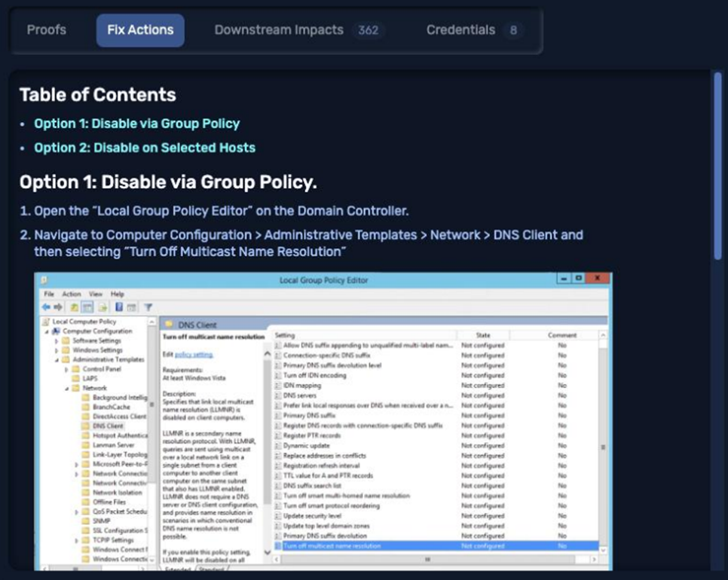Collapse the Administrative Templates tree node
The height and width of the screenshot is (580, 728).
[57, 360]
